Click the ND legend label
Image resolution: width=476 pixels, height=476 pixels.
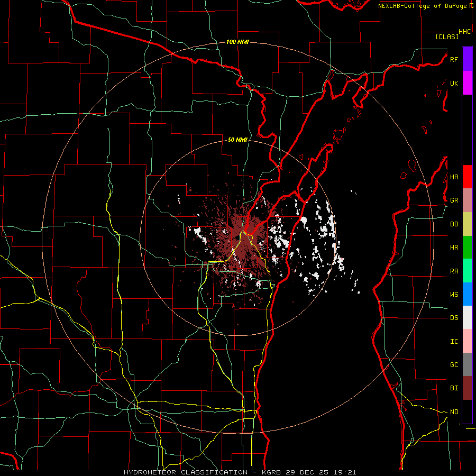454,412
